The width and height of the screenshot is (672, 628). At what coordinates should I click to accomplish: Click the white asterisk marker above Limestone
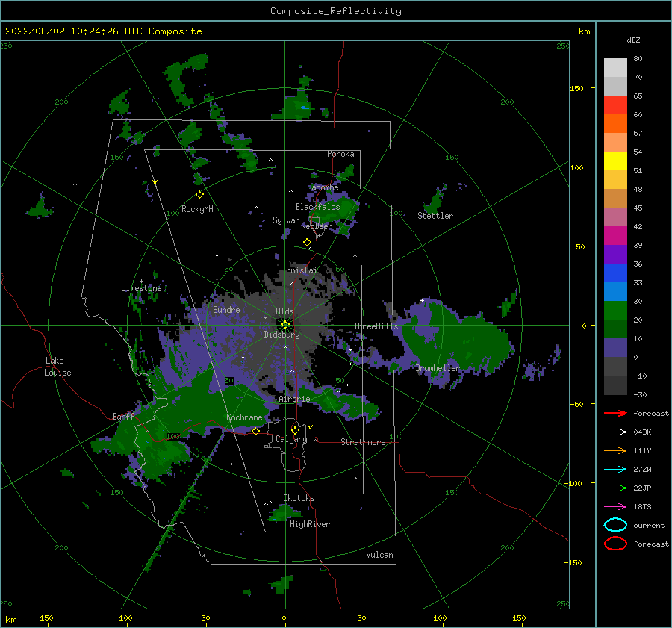(141, 282)
